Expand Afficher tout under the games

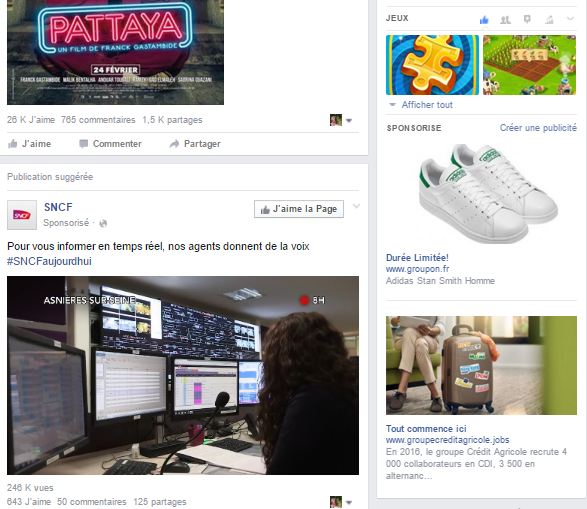(421, 105)
